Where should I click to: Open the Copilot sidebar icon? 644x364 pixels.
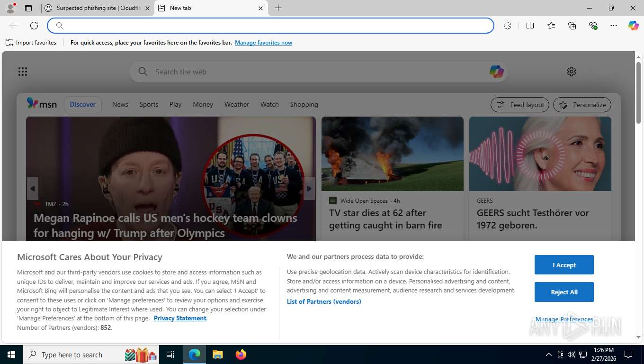(x=633, y=26)
